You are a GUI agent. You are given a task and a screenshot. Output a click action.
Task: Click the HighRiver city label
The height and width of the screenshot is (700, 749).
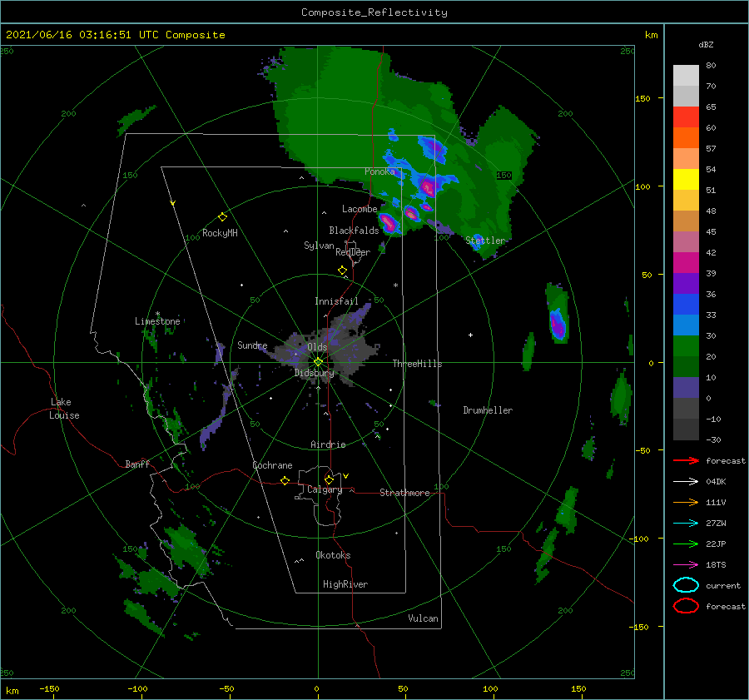point(345,584)
